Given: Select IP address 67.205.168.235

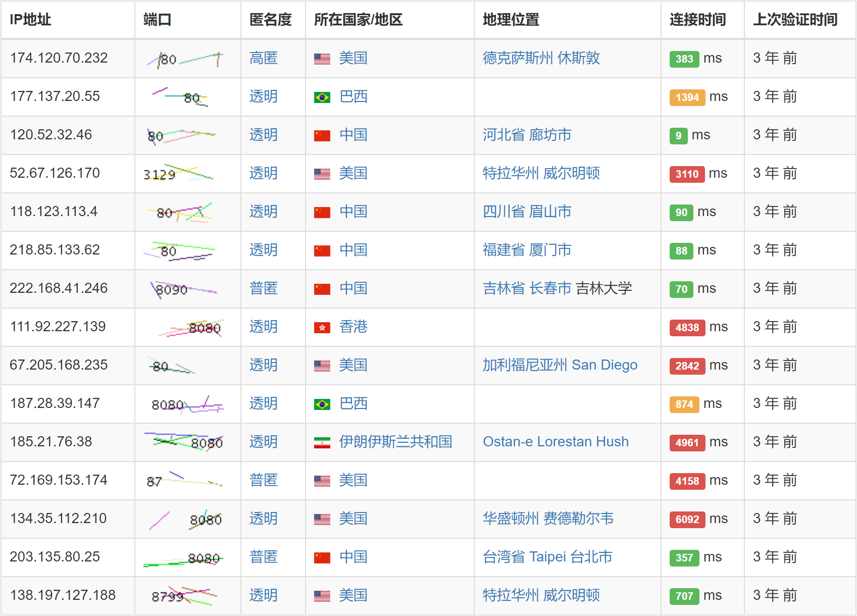Looking at the screenshot, I should (59, 365).
